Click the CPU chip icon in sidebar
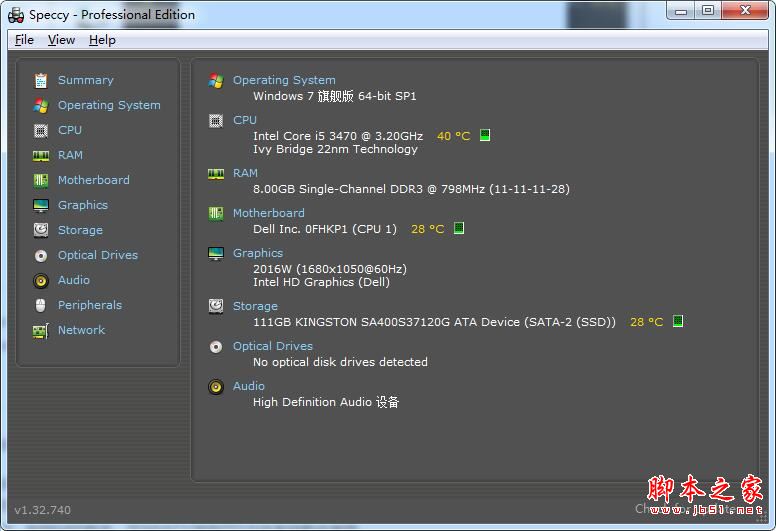The width and height of the screenshot is (776, 531). click(41, 131)
